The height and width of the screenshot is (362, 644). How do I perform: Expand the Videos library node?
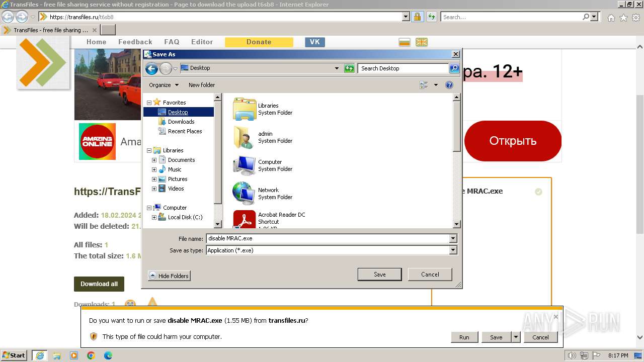click(154, 189)
